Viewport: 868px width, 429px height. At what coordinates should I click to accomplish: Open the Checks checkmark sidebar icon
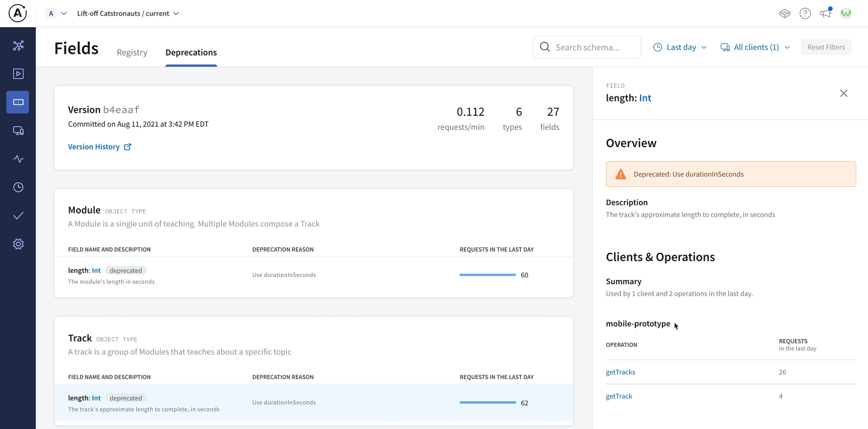tap(18, 215)
